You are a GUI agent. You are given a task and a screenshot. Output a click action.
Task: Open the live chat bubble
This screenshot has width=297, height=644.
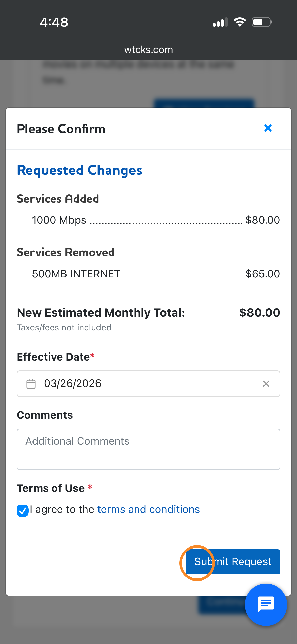pyautogui.click(x=266, y=604)
